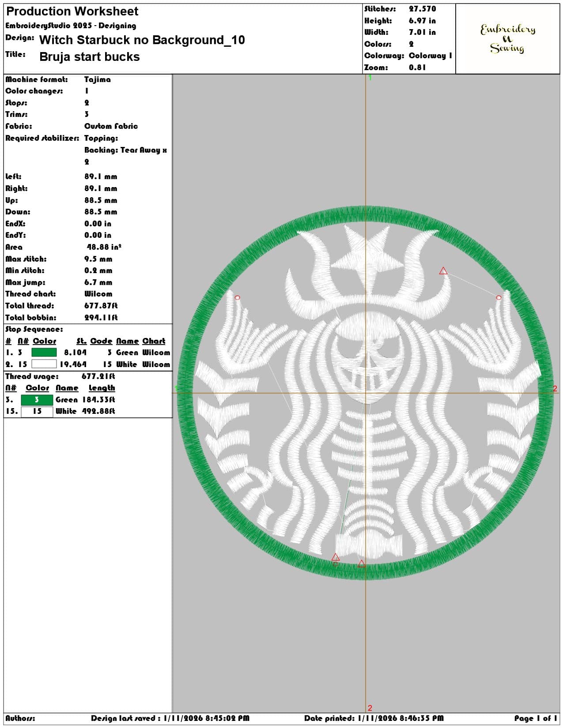The image size is (563, 728).
Task: Click the 'Authors:' label in the footer
Action: coord(20,718)
